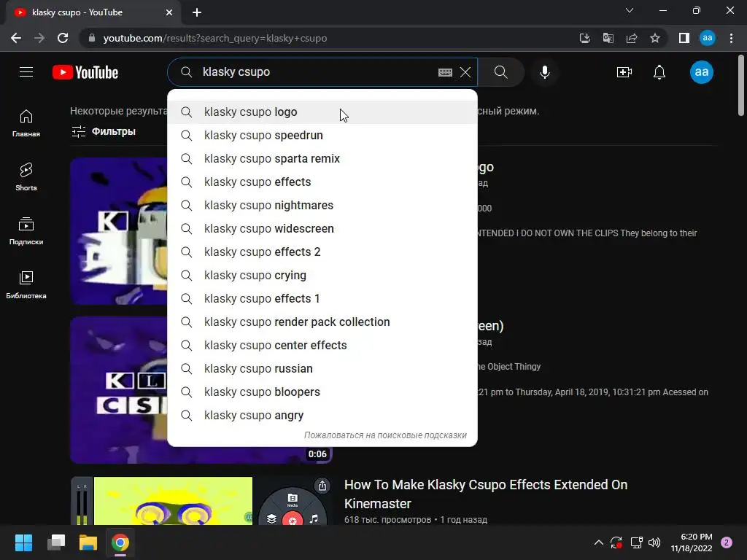This screenshot has width=747, height=560.
Task: Open Task View on the taskbar
Action: pyautogui.click(x=56, y=542)
